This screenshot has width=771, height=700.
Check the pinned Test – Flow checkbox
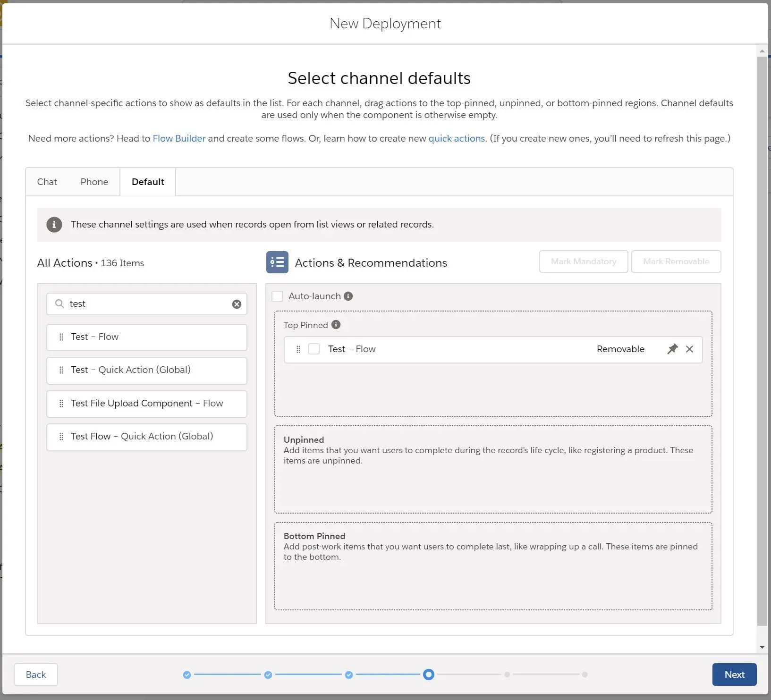[314, 349]
